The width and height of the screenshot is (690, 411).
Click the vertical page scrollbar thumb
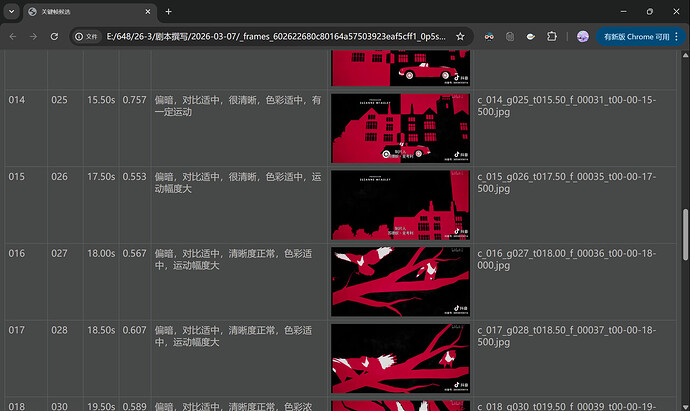[x=685, y=235]
